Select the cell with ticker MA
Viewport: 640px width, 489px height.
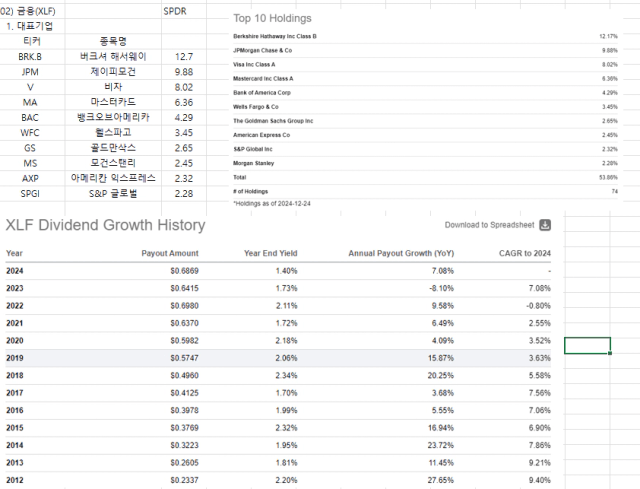click(32, 102)
